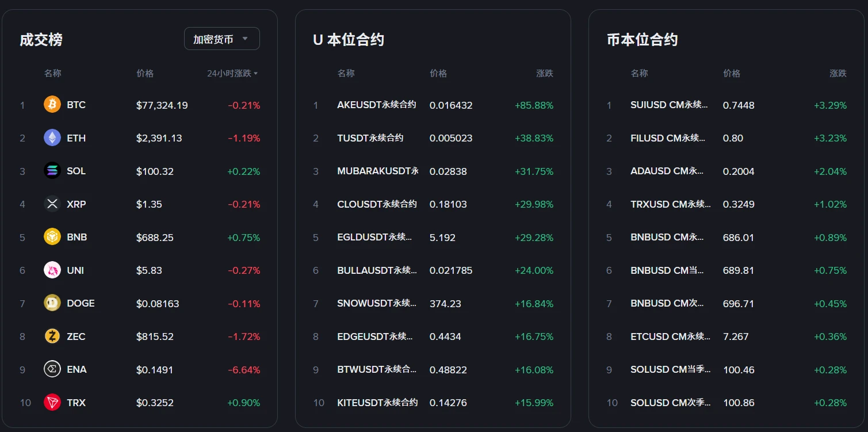Click ETH price $2,391.13
Image resolution: width=868 pixels, height=432 pixels.
point(159,138)
